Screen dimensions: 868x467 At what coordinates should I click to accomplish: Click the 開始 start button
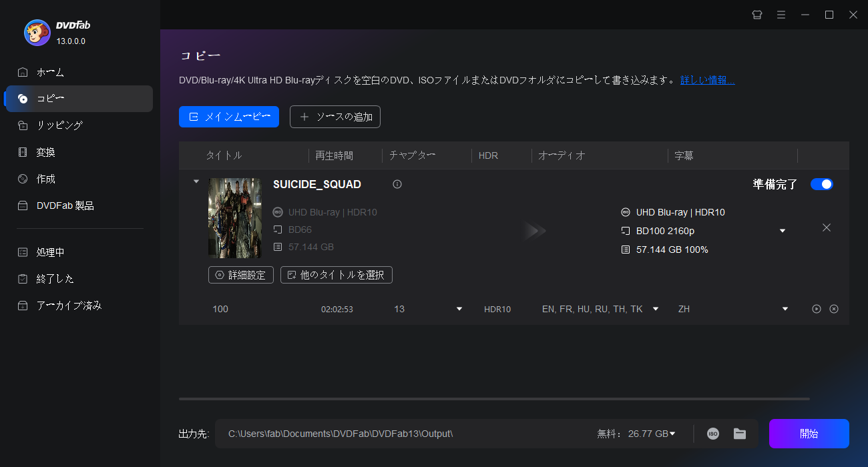click(x=809, y=434)
